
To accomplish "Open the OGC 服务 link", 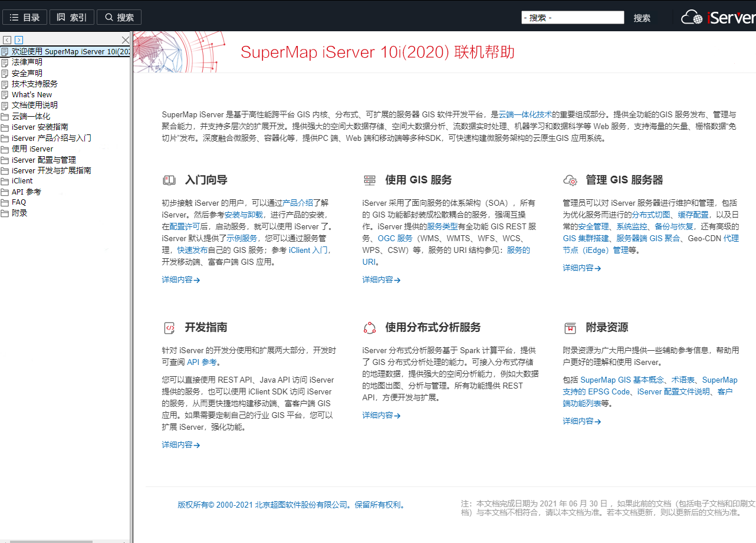I will pos(395,238).
